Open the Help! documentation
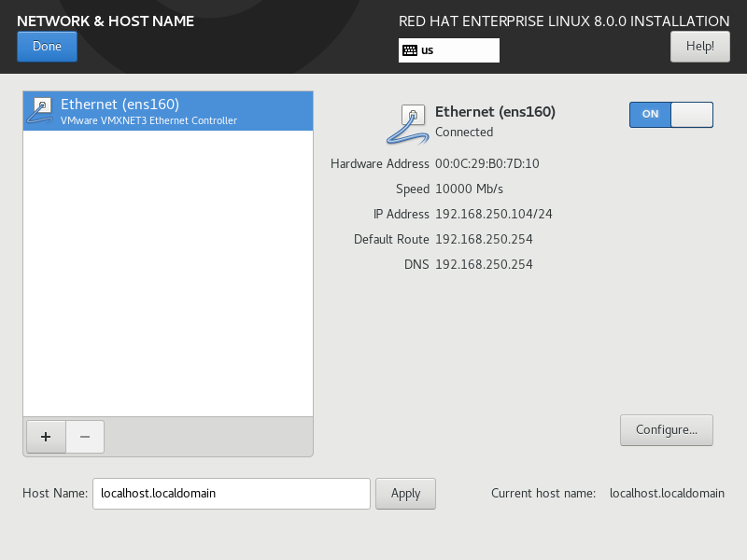This screenshot has width=747, height=560. (699, 46)
